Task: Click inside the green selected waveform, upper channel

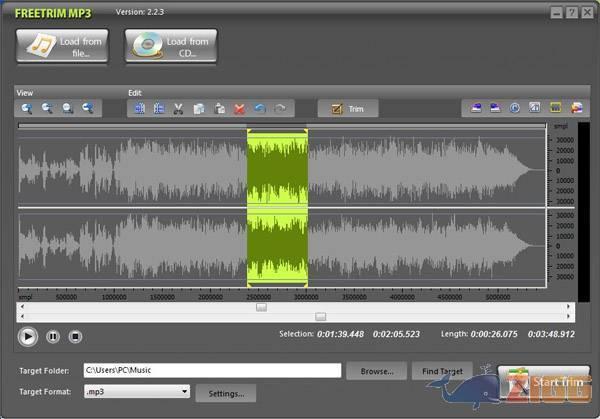Action: (277, 168)
